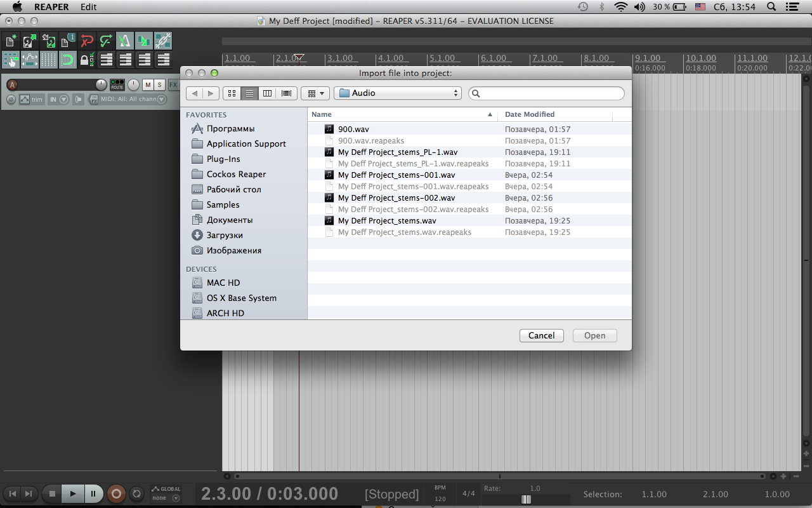This screenshot has width=812, height=508.
Task: Switch import dialog to list view
Action: (x=250, y=93)
